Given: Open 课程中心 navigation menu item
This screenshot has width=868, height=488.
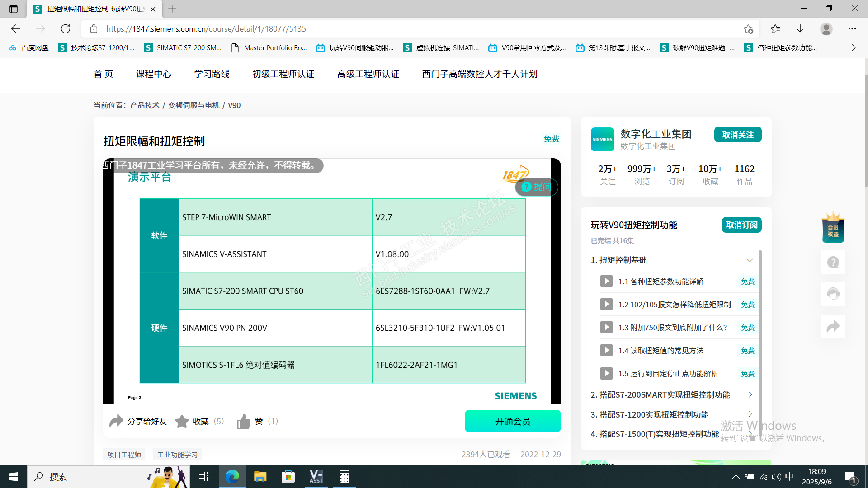Looking at the screenshot, I should tap(154, 74).
